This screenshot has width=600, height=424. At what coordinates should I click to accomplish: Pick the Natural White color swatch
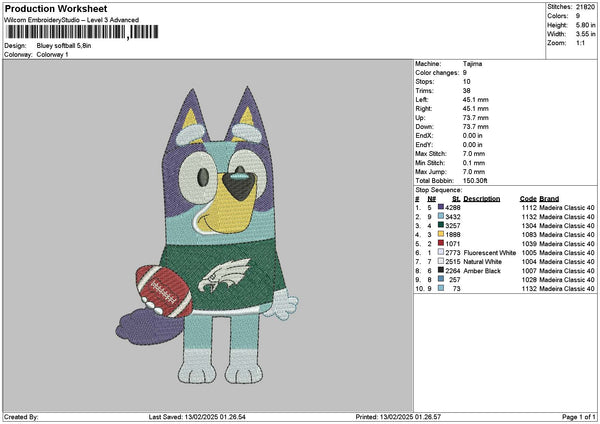[x=441, y=261]
